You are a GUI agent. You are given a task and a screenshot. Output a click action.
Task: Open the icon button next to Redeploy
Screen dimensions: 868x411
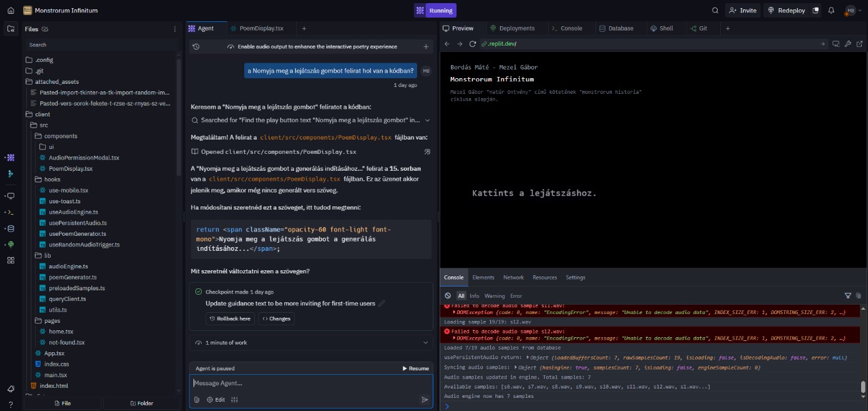pos(815,11)
